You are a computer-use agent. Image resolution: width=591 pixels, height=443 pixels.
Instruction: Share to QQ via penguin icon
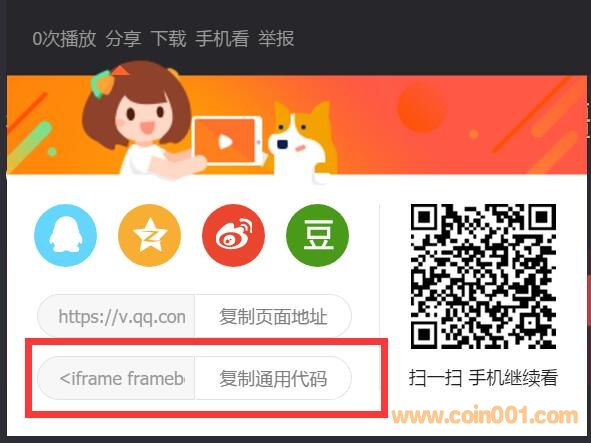65,235
